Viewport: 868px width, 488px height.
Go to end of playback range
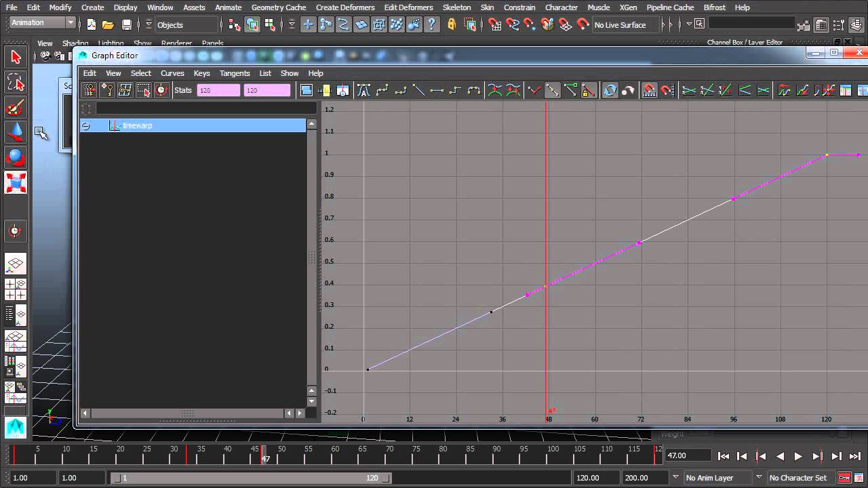[x=855, y=456]
